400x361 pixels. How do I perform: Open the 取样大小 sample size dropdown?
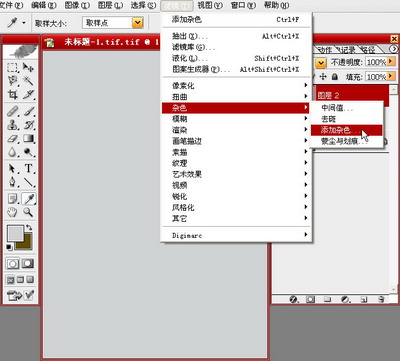click(137, 23)
